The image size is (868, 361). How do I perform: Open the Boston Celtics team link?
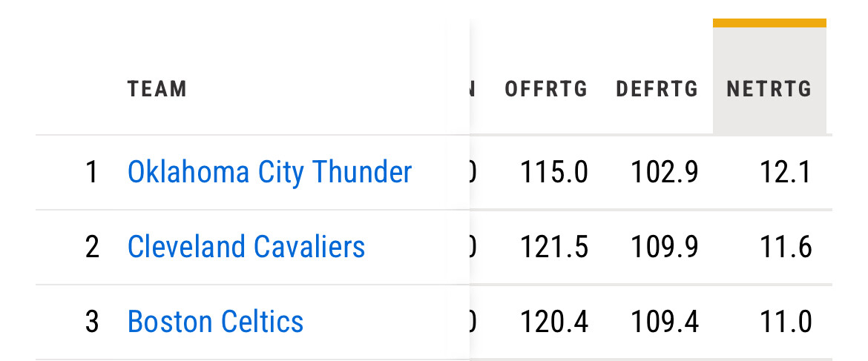[x=215, y=322]
